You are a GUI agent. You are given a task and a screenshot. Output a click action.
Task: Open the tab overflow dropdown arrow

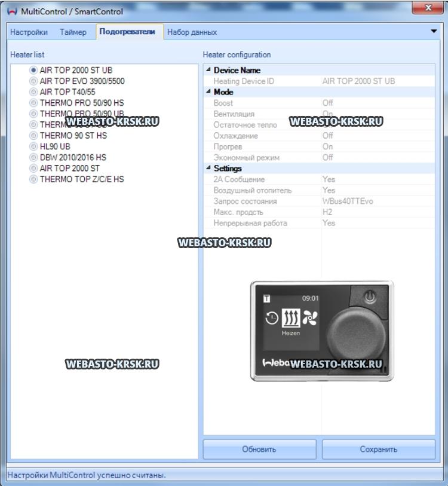(434, 31)
